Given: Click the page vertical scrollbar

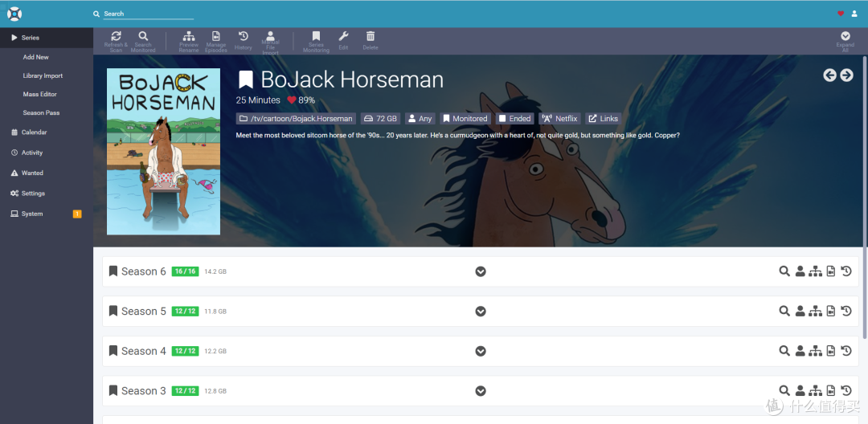Looking at the screenshot, I should click(x=865, y=196).
